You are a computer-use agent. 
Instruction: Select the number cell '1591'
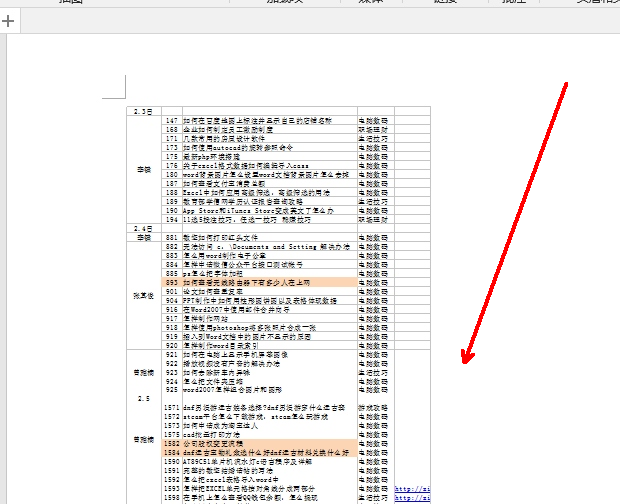[x=172, y=471]
